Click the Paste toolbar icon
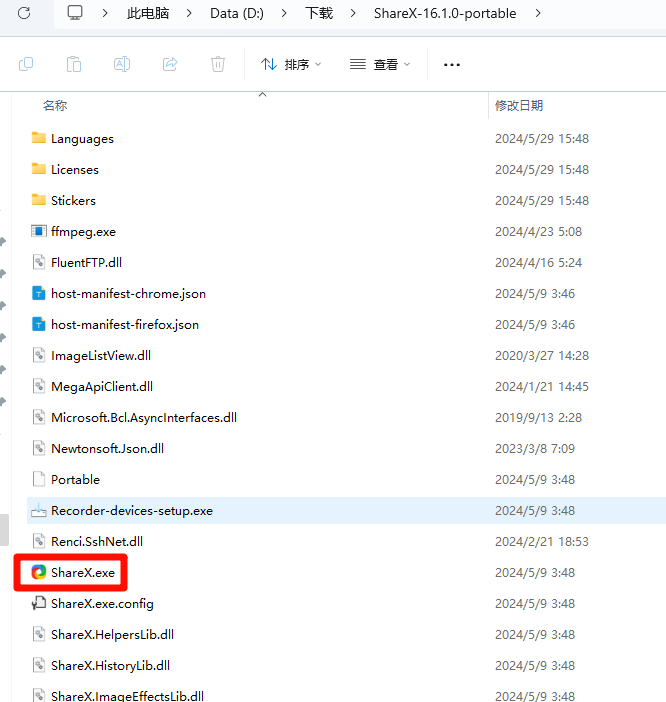 click(74, 64)
